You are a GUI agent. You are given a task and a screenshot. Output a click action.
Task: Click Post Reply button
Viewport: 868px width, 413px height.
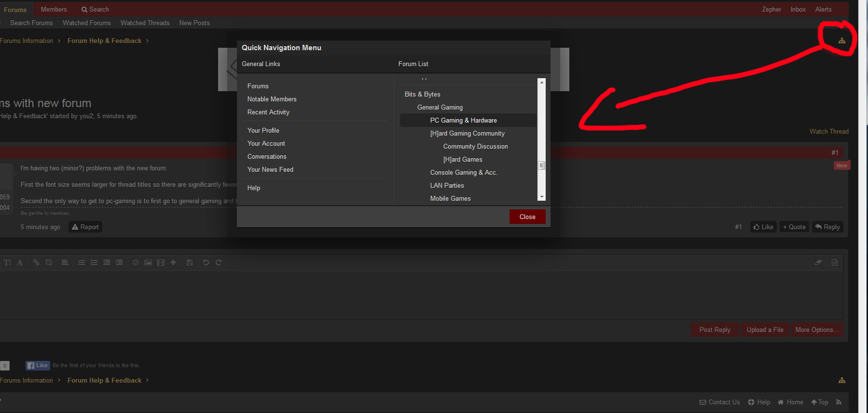(715, 330)
